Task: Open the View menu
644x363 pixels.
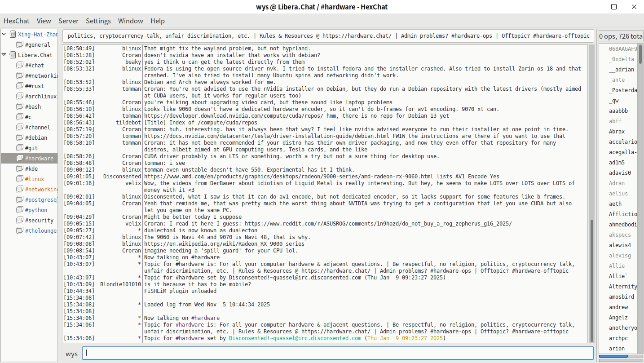Action: point(44,21)
